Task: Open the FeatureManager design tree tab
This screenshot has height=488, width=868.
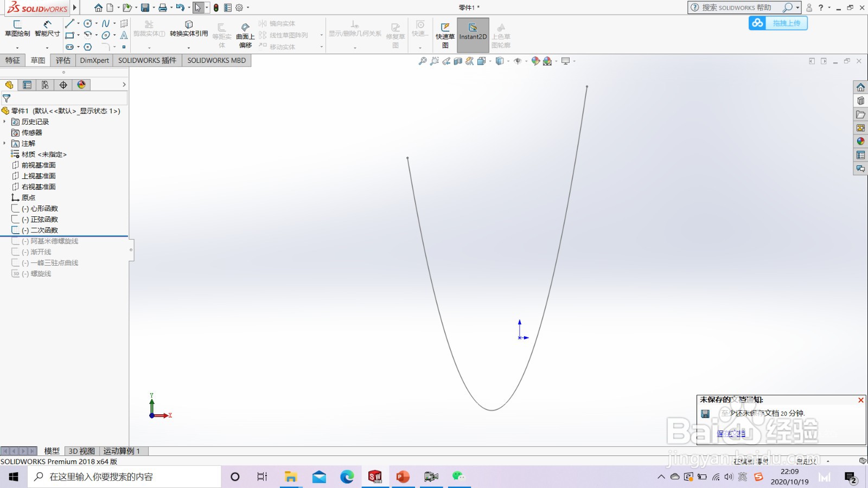Action: click(x=9, y=85)
